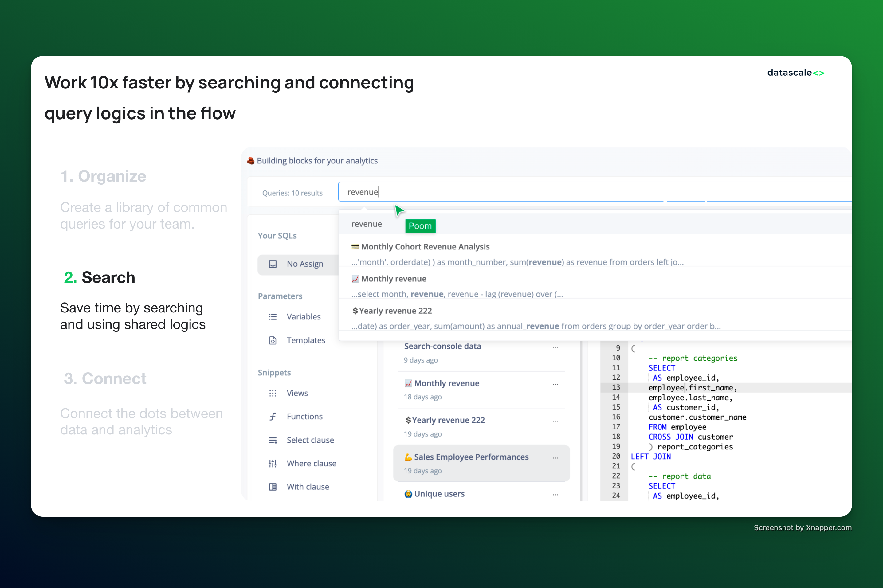Select the Sales Employee Performances query card
The image size is (883, 588).
pyautogui.click(x=481, y=464)
